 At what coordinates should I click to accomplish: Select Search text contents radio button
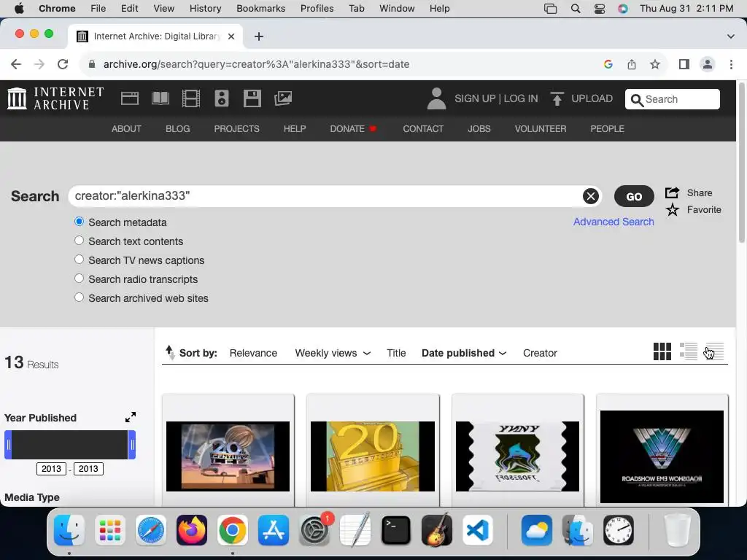pos(79,241)
